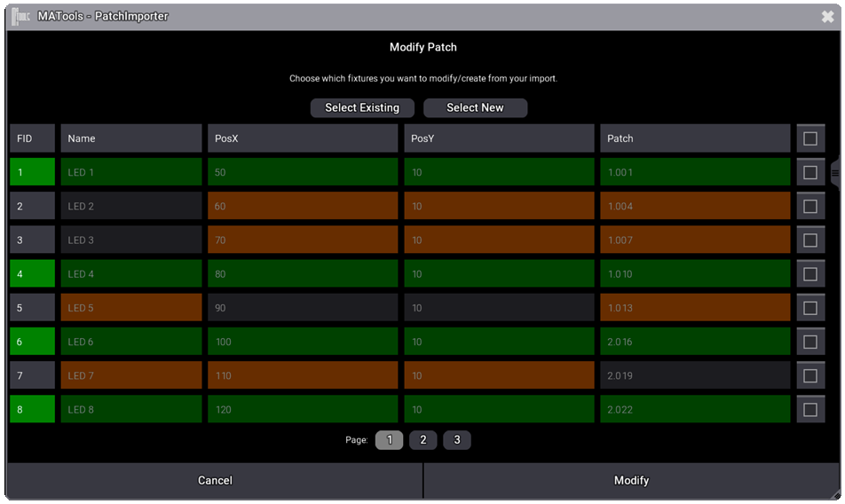This screenshot has width=845, height=504.
Task: Go to page 1
Action: (x=389, y=440)
